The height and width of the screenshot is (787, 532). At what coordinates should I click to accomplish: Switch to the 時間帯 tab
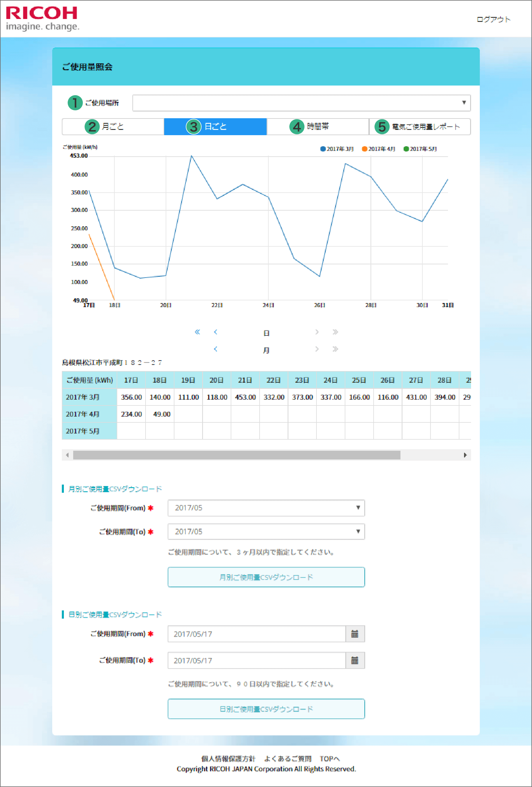[x=317, y=127]
